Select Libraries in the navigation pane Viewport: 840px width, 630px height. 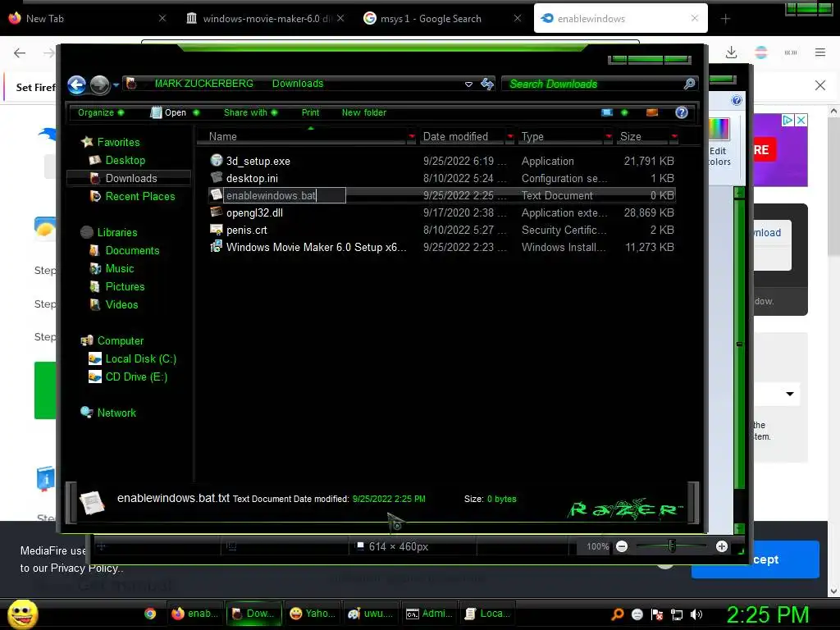coord(117,232)
